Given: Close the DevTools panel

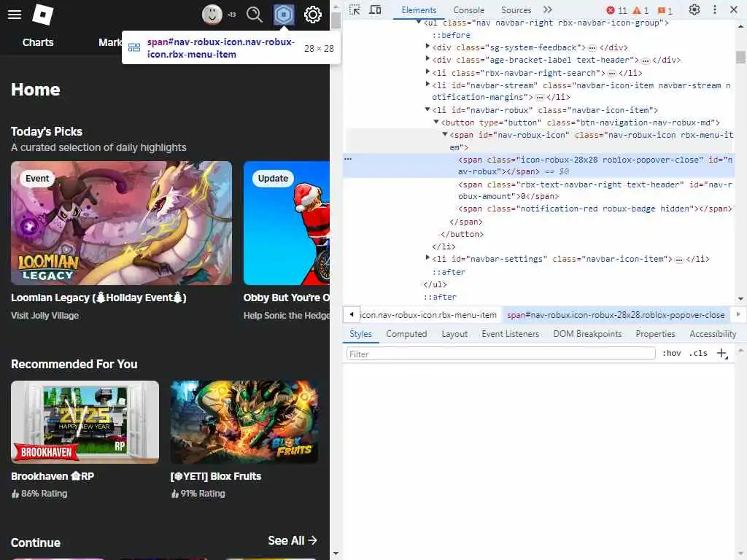Looking at the screenshot, I should (x=734, y=9).
